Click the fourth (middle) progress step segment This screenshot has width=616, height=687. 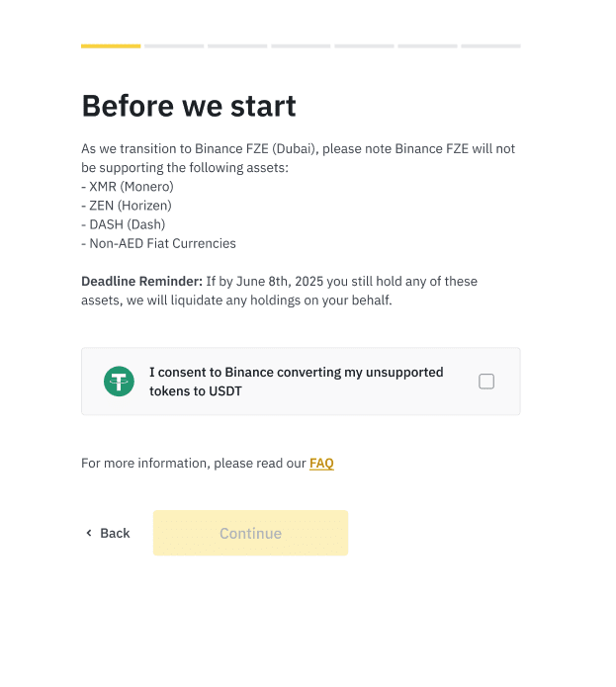(x=301, y=45)
